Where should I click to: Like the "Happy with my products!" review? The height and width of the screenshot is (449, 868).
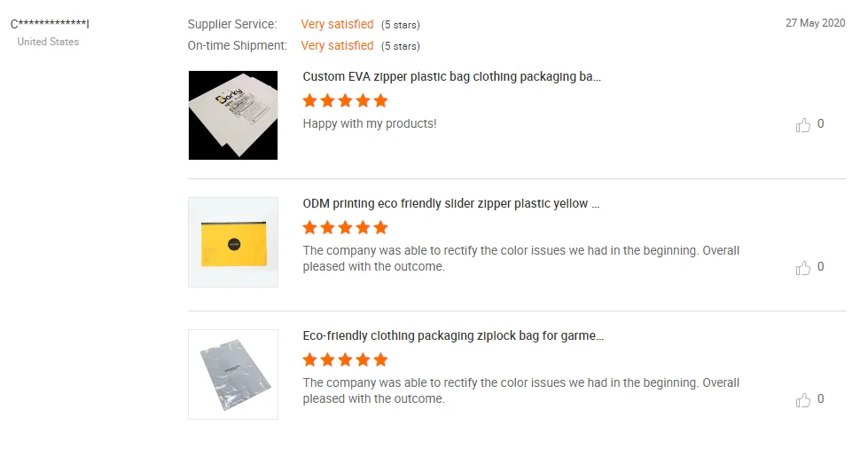tap(802, 125)
